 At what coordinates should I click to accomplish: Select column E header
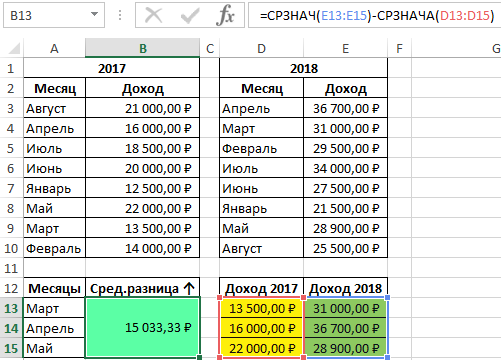(346, 49)
